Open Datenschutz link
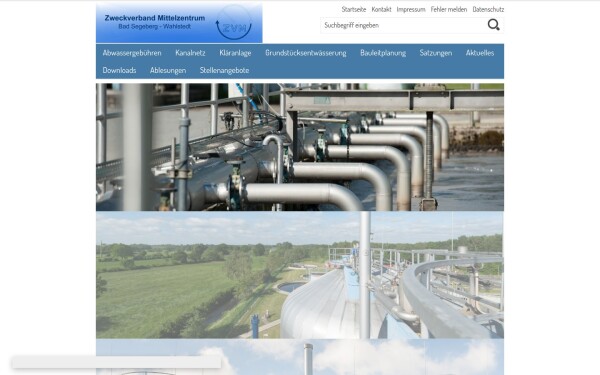This screenshot has width=600, height=375. (x=488, y=9)
